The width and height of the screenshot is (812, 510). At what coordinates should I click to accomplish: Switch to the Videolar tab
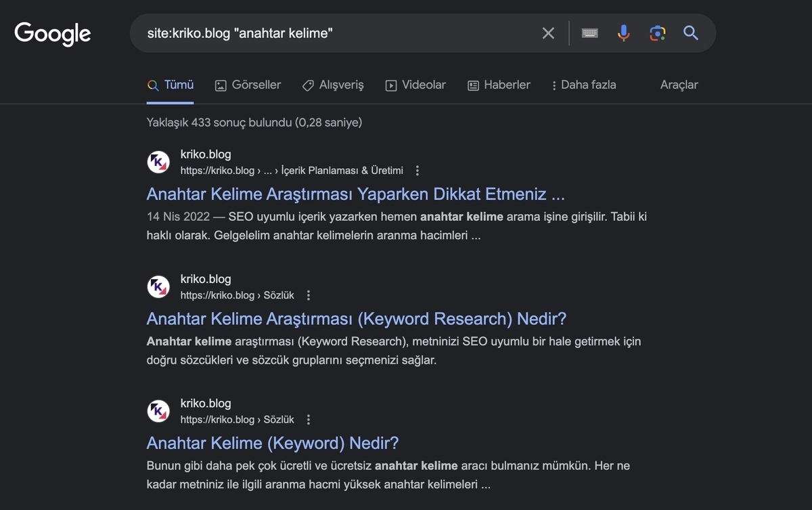415,85
